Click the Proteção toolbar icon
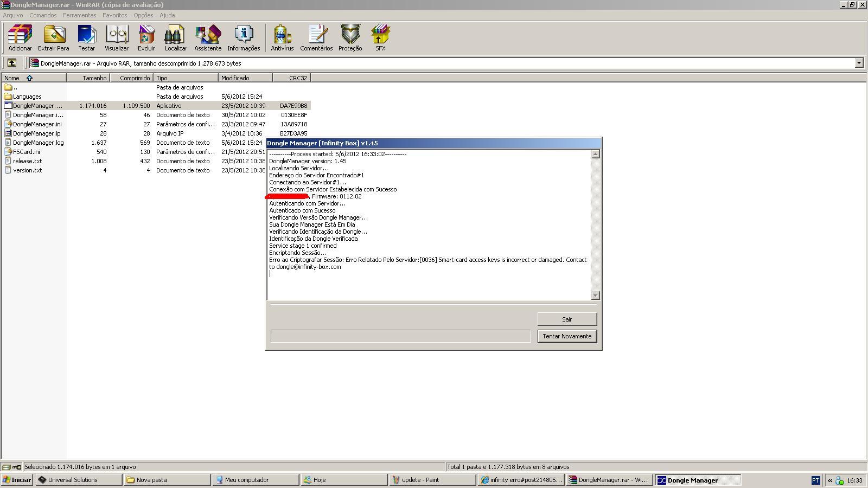Image resolution: width=868 pixels, height=488 pixels. tap(350, 37)
